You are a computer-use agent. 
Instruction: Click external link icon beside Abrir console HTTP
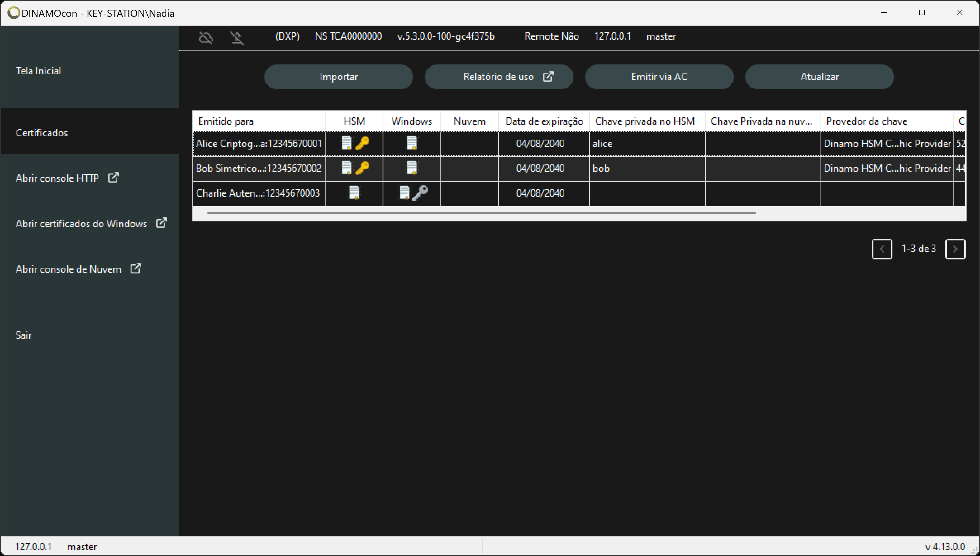coord(113,178)
